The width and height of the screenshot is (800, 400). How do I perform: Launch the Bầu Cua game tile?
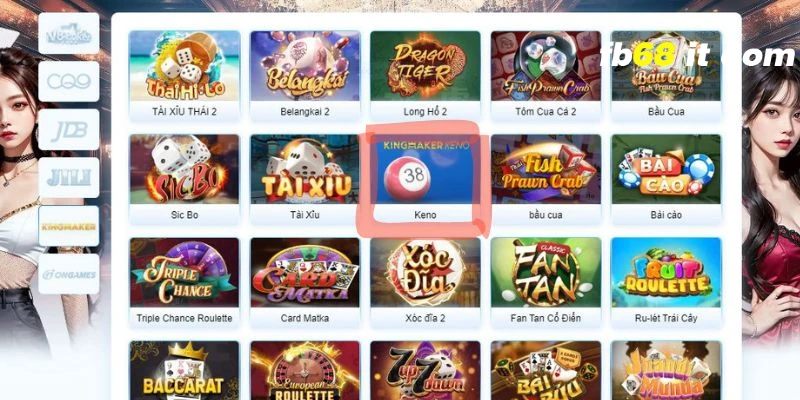point(666,76)
